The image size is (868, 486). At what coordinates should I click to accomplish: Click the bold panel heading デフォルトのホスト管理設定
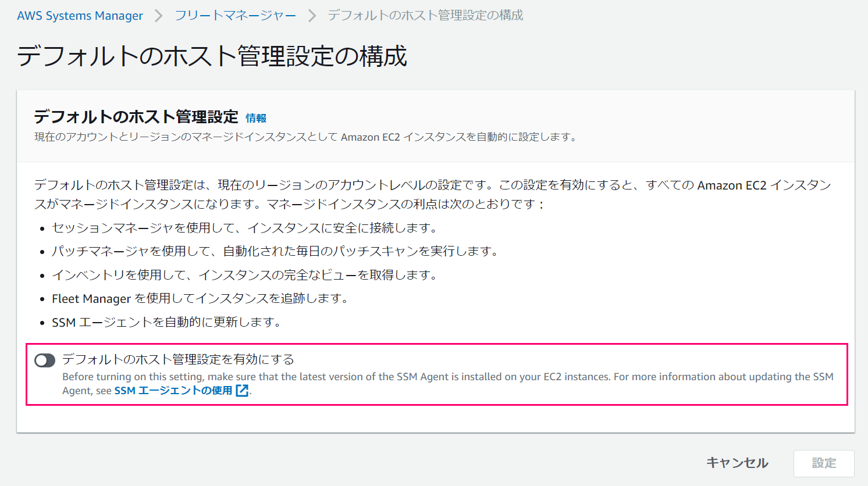tap(136, 117)
